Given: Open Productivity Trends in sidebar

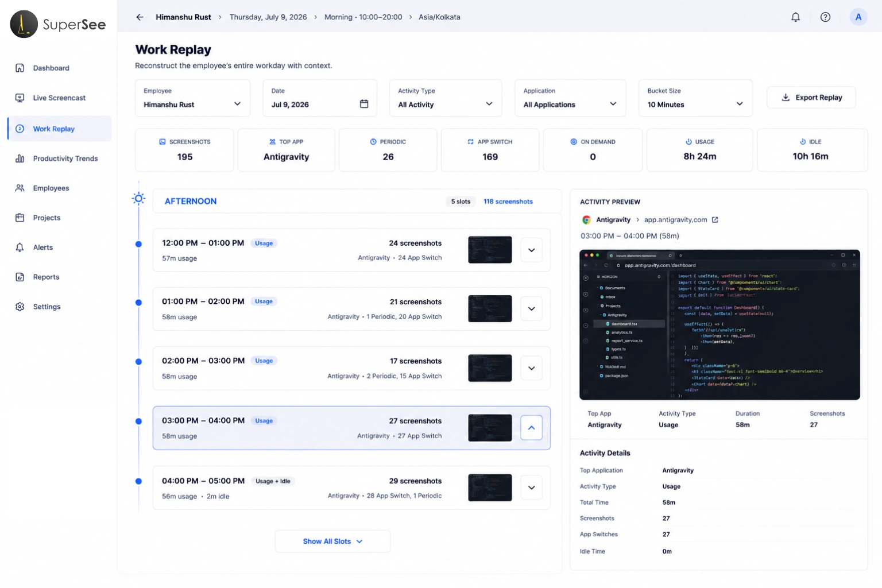Looking at the screenshot, I should pyautogui.click(x=60, y=158).
